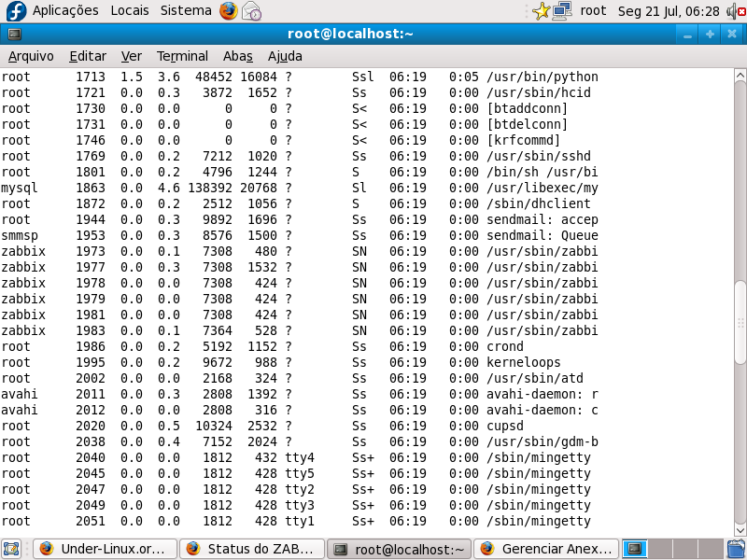The width and height of the screenshot is (747, 560).
Task: Click the scrollbar down arrow
Action: pos(740,529)
